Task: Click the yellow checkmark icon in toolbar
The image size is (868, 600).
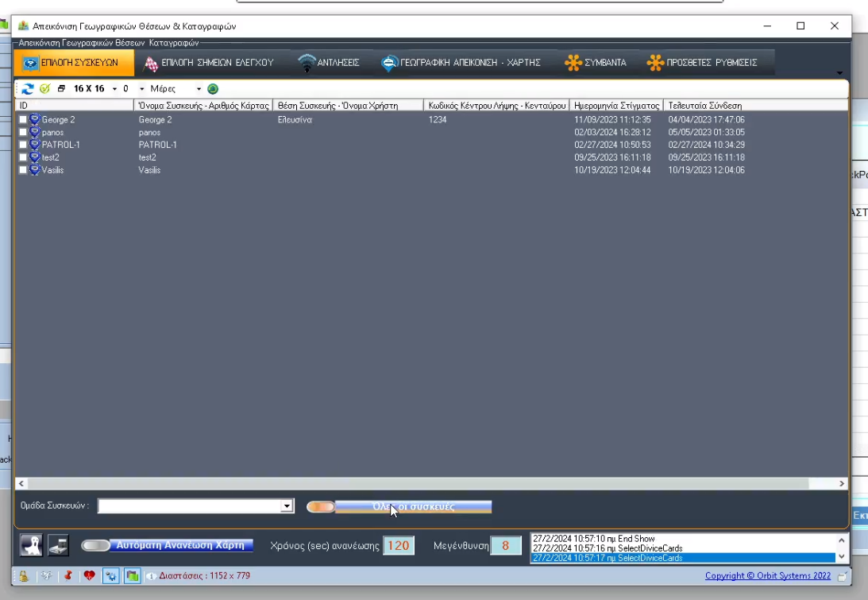Action: (44, 89)
